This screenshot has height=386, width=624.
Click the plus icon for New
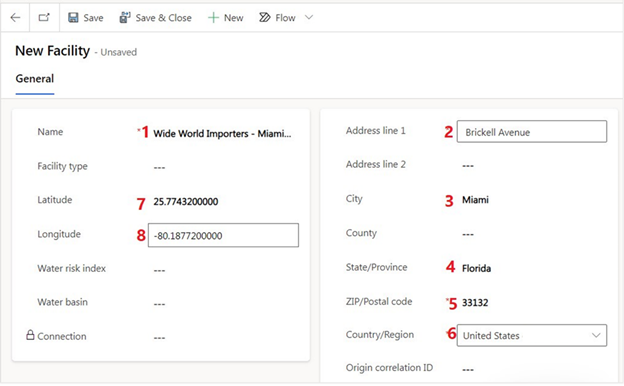pos(213,18)
